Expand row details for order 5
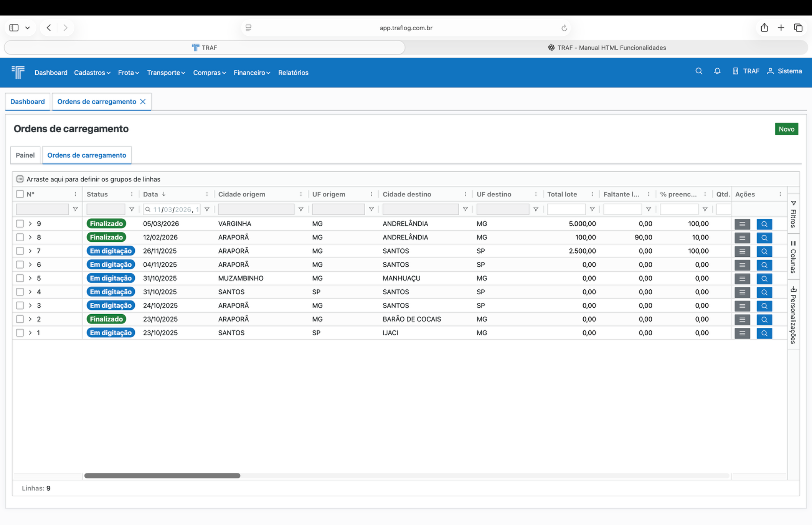 (30, 278)
